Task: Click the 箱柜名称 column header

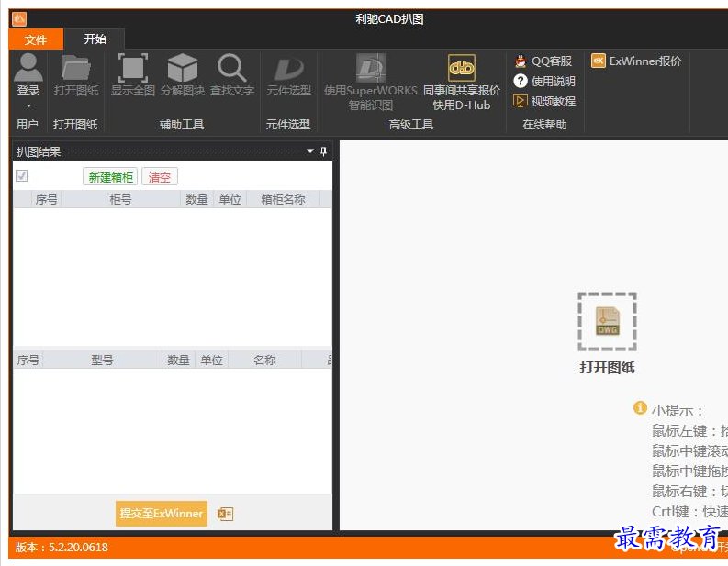Action: tap(284, 199)
